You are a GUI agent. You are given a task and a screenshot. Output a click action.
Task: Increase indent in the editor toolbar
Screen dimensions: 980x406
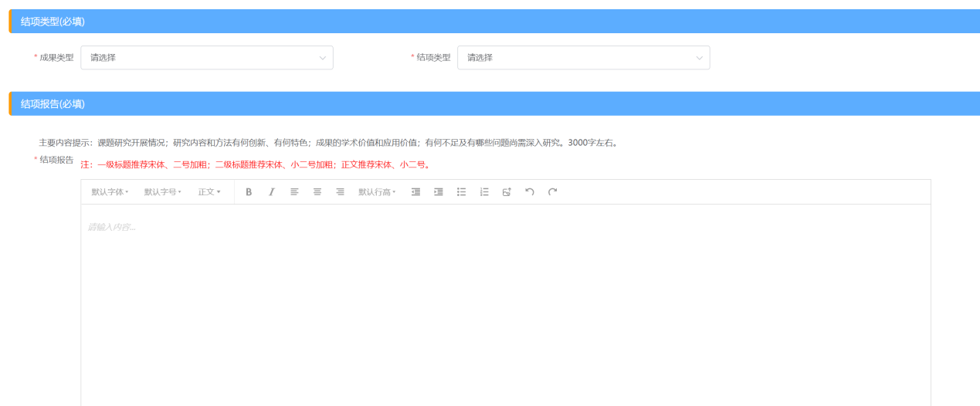pyautogui.click(x=439, y=192)
